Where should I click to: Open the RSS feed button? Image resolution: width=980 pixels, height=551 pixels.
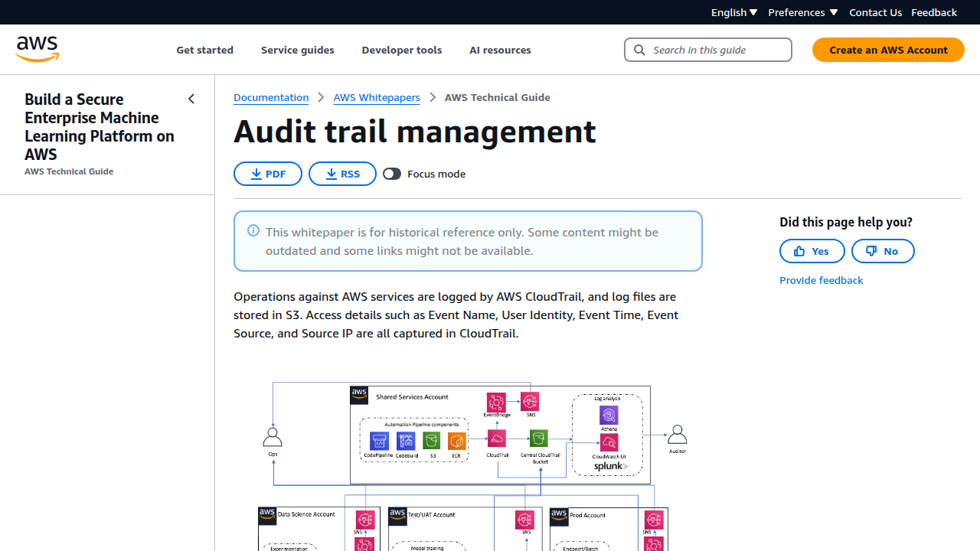(x=342, y=174)
